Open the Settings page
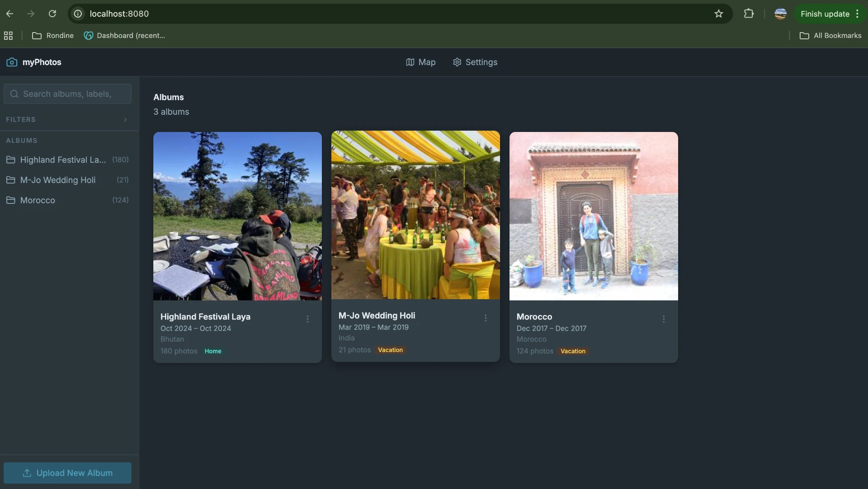This screenshot has width=868, height=489. click(475, 62)
